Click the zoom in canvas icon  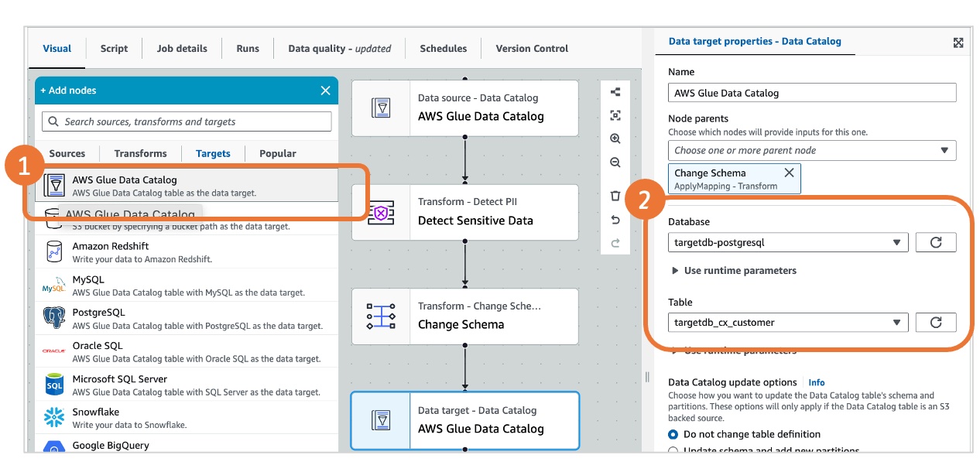[615, 139]
